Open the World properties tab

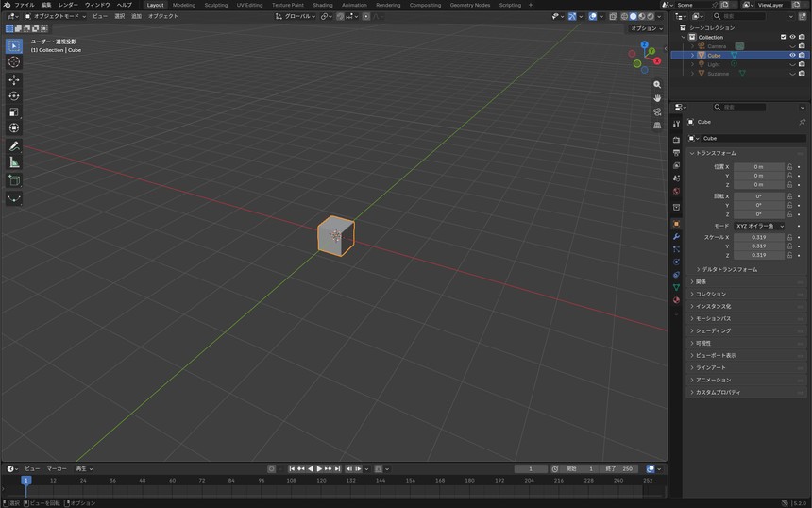click(676, 191)
